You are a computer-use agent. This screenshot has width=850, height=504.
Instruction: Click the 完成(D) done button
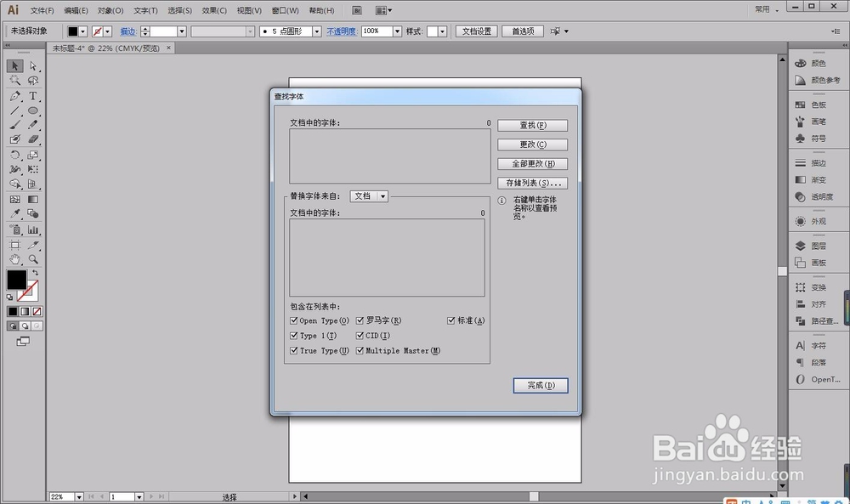click(541, 385)
